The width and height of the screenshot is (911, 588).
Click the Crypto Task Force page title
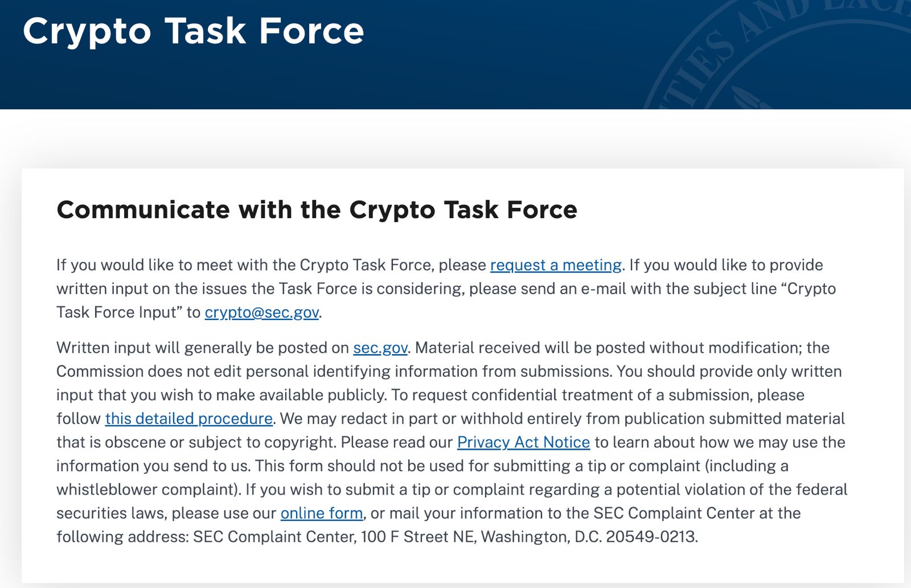click(x=194, y=31)
